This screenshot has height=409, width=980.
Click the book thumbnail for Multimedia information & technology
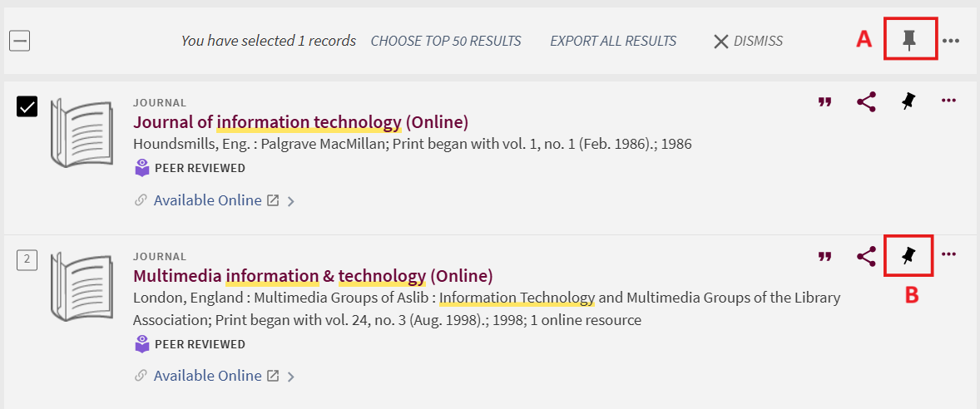point(81,287)
